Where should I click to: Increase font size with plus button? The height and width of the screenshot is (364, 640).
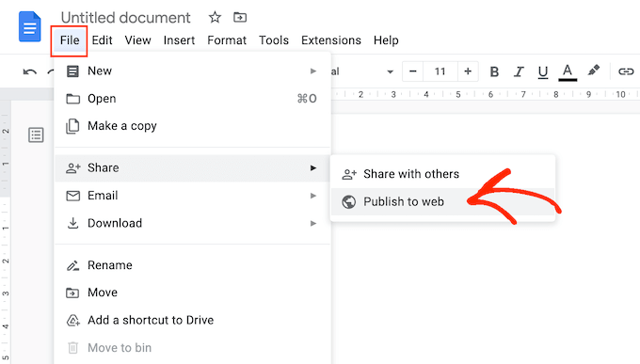click(x=468, y=71)
